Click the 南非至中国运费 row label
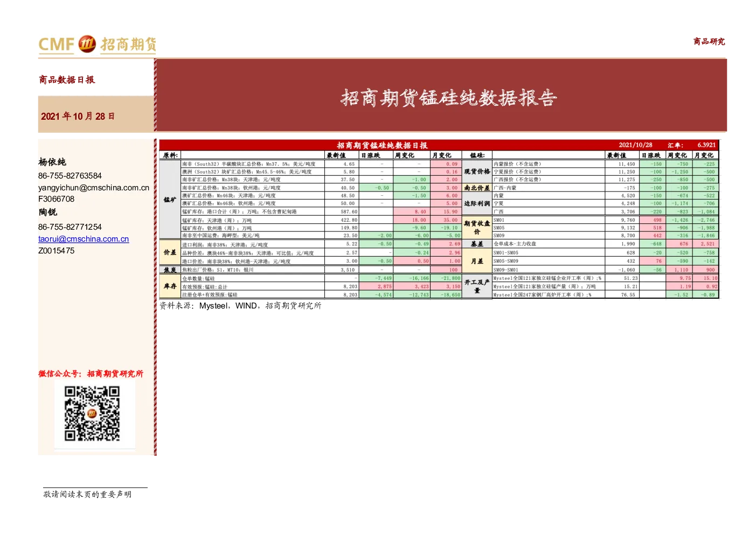Viewport: 756px width, 535px height. (x=220, y=236)
